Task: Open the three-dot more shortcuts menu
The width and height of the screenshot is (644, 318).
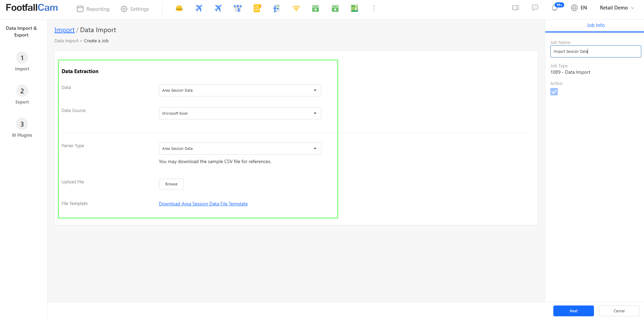Action: coord(374,8)
